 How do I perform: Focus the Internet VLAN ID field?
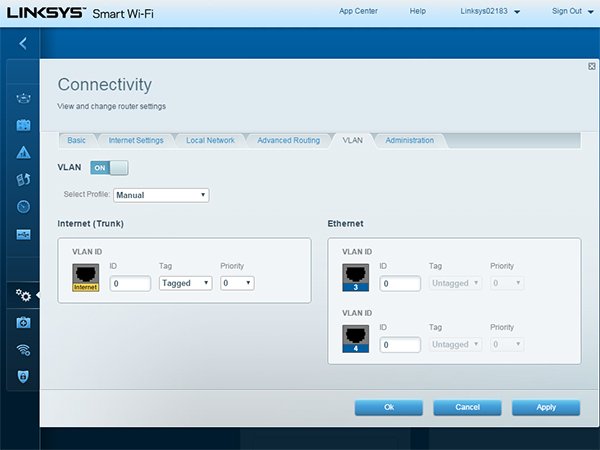tap(130, 284)
